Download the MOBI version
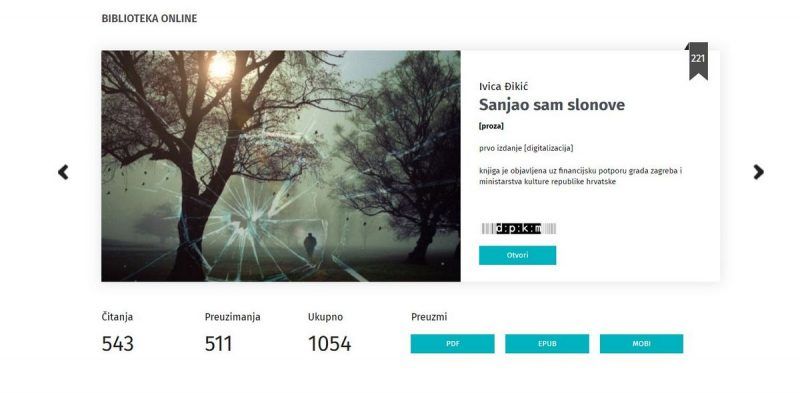 point(641,343)
